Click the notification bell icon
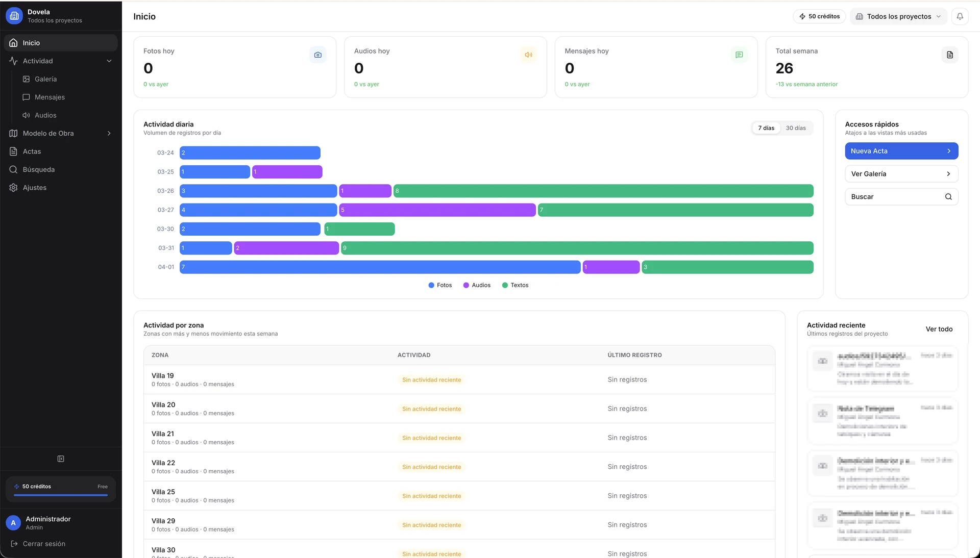 [960, 16]
